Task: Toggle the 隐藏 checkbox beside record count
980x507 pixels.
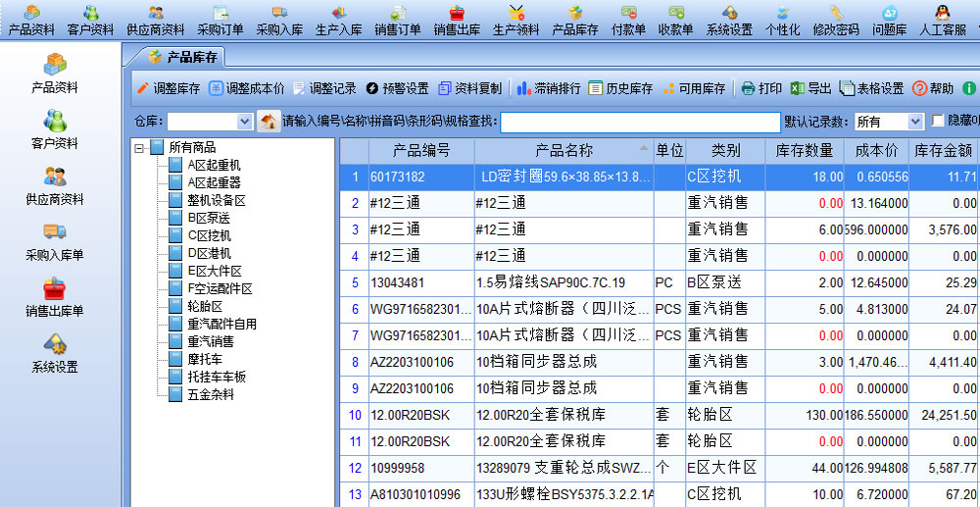Action: [938, 122]
